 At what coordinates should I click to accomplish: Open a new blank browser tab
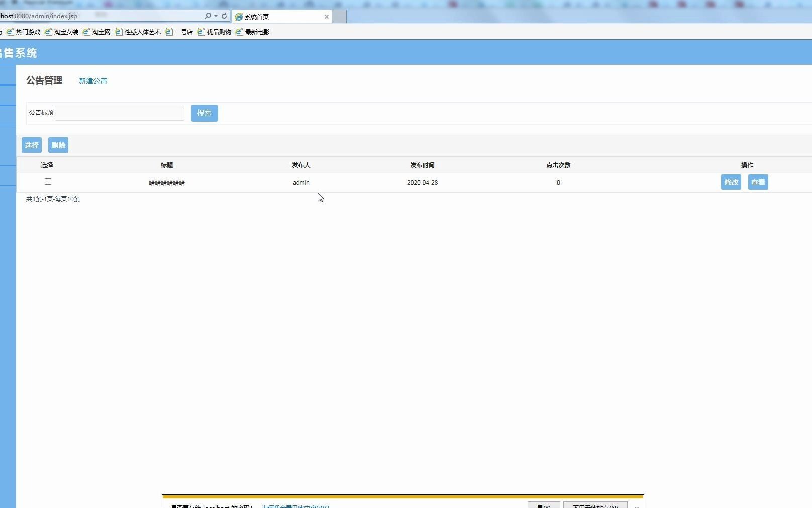[339, 17]
